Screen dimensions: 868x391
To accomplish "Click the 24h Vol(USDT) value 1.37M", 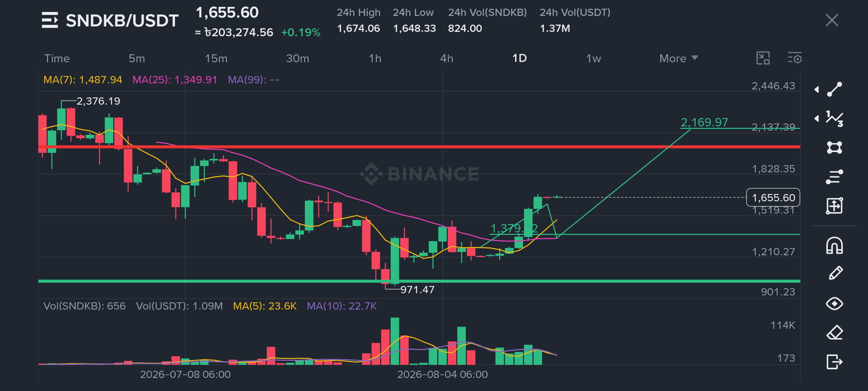I will point(555,28).
